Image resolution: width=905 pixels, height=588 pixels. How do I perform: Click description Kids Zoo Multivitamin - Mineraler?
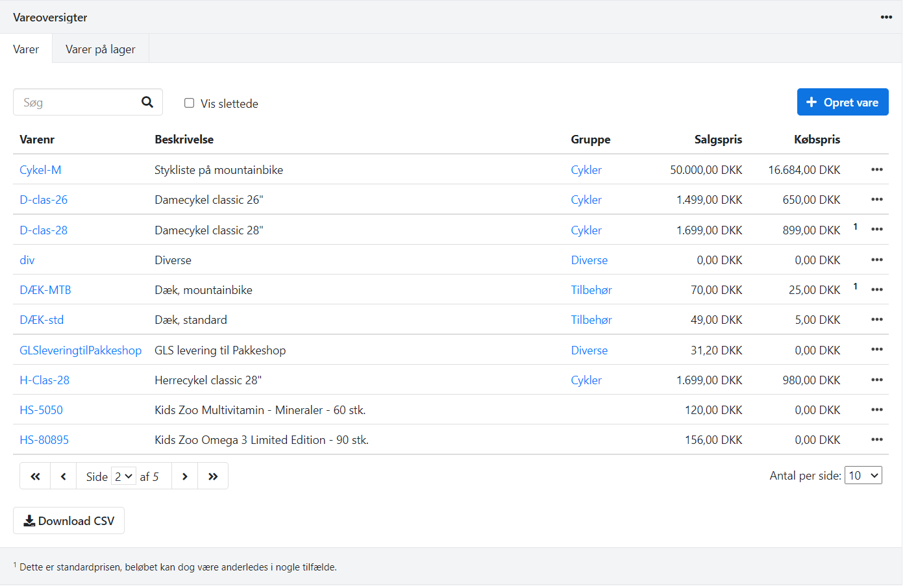click(260, 410)
